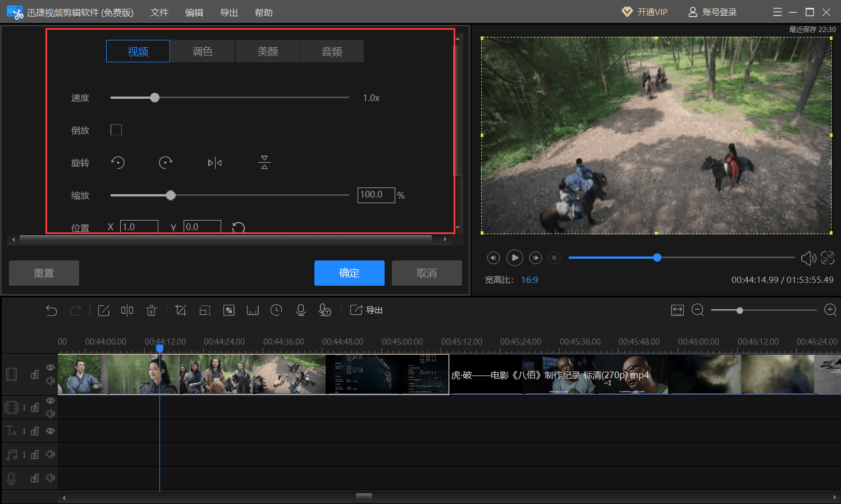Open the 16:9 aspect ratio selector
This screenshot has width=841, height=504.
529,280
